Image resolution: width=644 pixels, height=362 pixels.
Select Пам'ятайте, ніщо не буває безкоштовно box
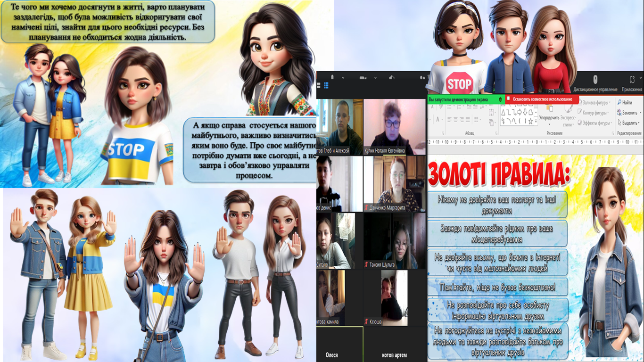coord(497,287)
